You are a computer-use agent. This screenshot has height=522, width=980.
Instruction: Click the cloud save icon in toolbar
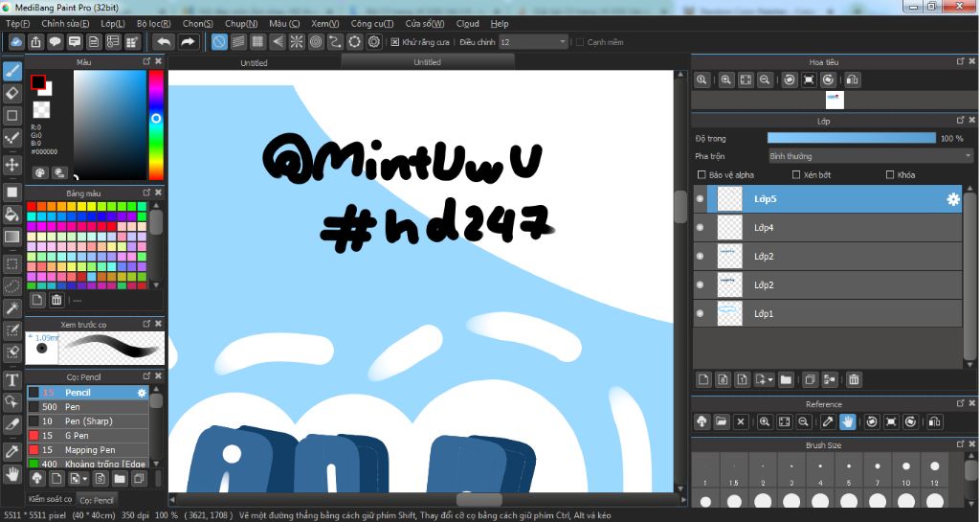16,42
